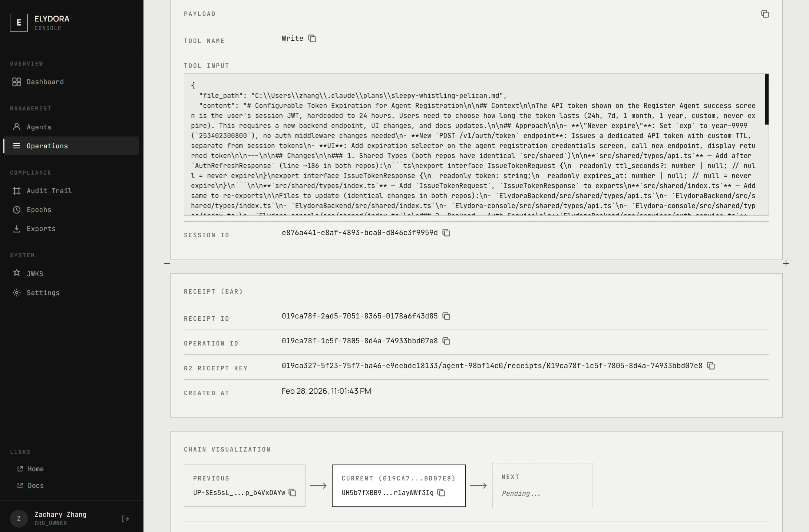
Task: Open the Docs link
Action: click(x=36, y=485)
